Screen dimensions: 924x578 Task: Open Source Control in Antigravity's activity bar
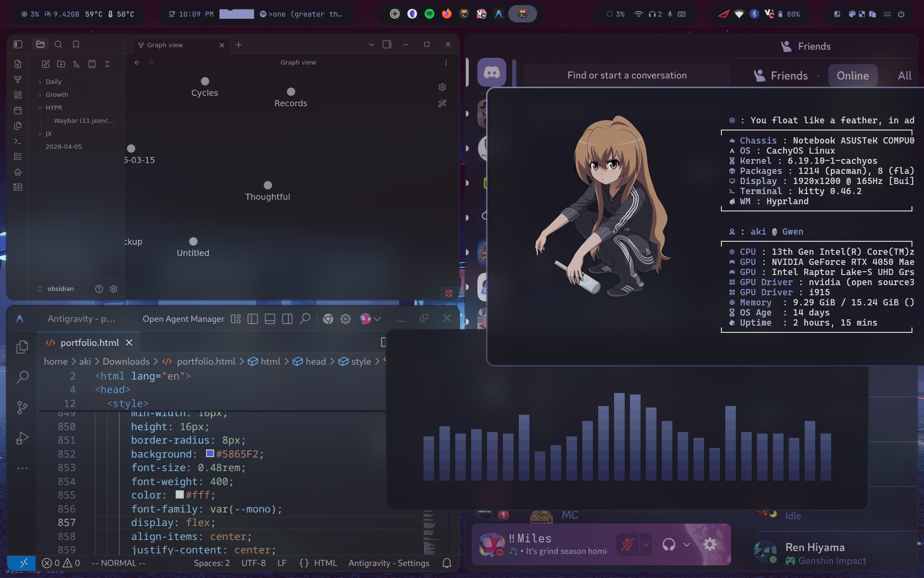(x=22, y=407)
